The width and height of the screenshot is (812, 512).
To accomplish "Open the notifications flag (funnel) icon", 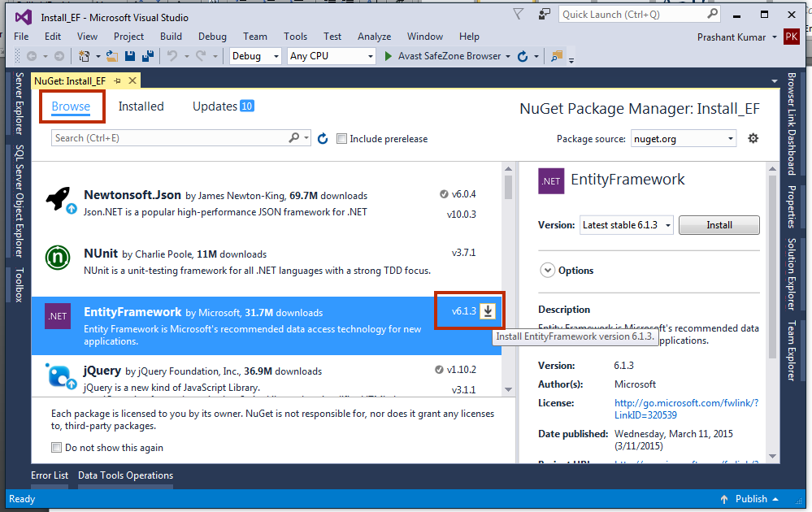I will pyautogui.click(x=519, y=15).
